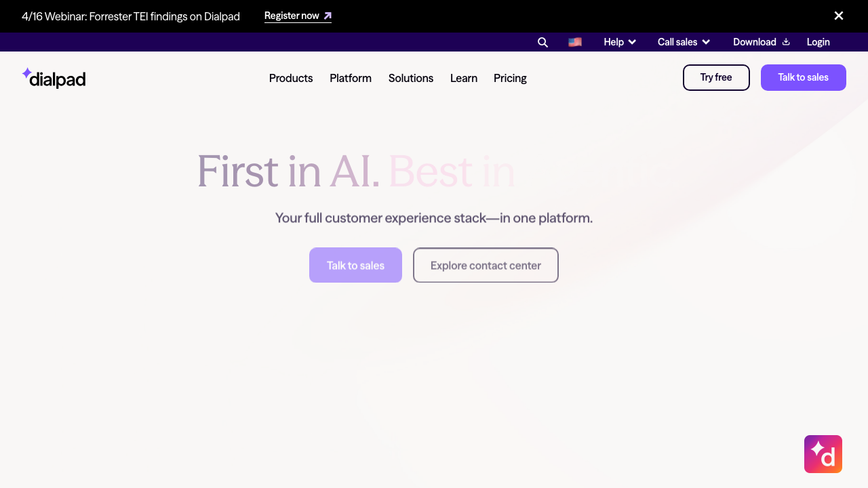
Task: Expand the Call sales dropdown
Action: [684, 42]
